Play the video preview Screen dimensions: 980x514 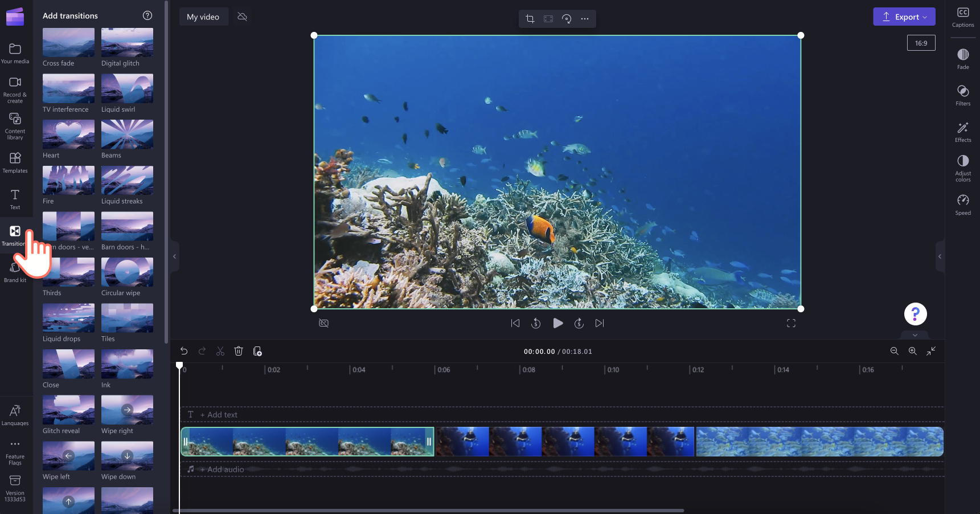point(558,323)
